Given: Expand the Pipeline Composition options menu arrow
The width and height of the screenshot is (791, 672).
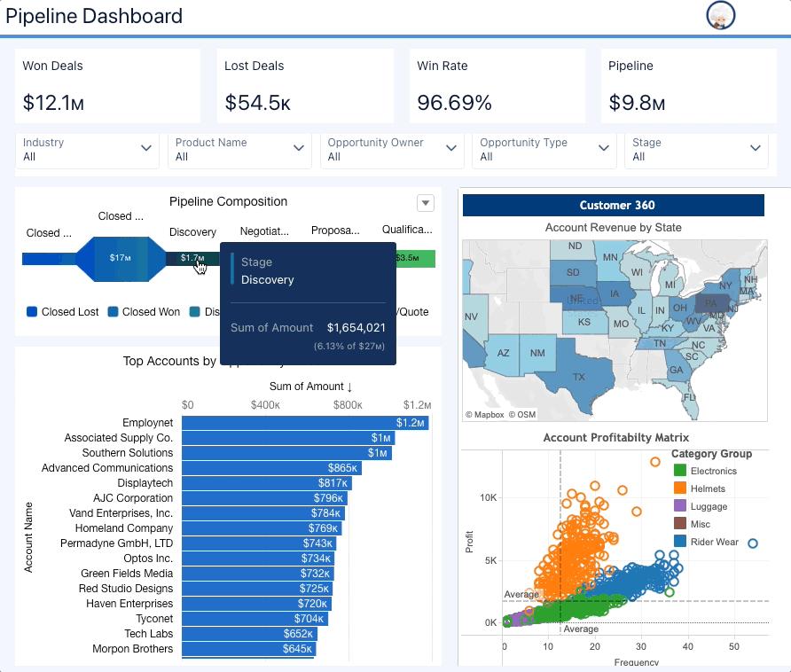Looking at the screenshot, I should pos(425,203).
